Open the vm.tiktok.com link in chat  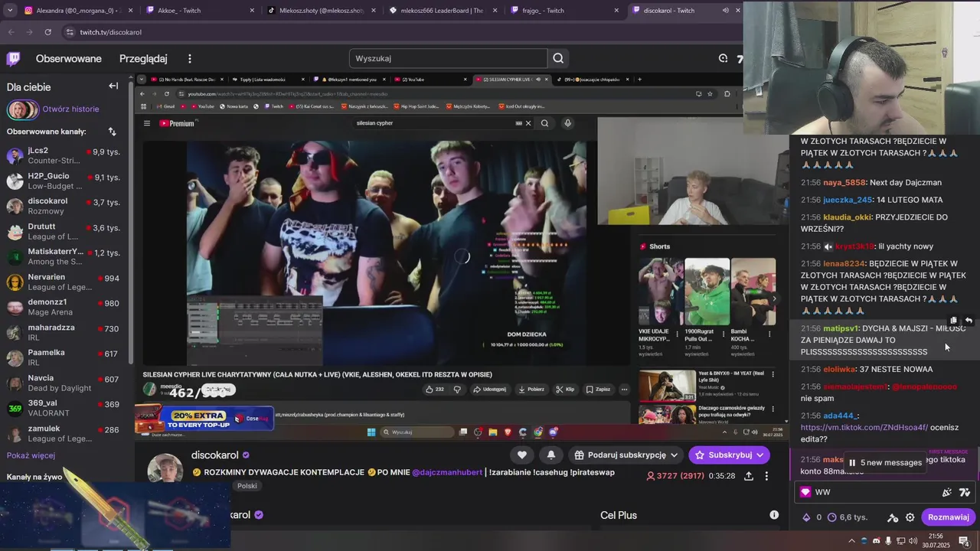click(x=864, y=428)
